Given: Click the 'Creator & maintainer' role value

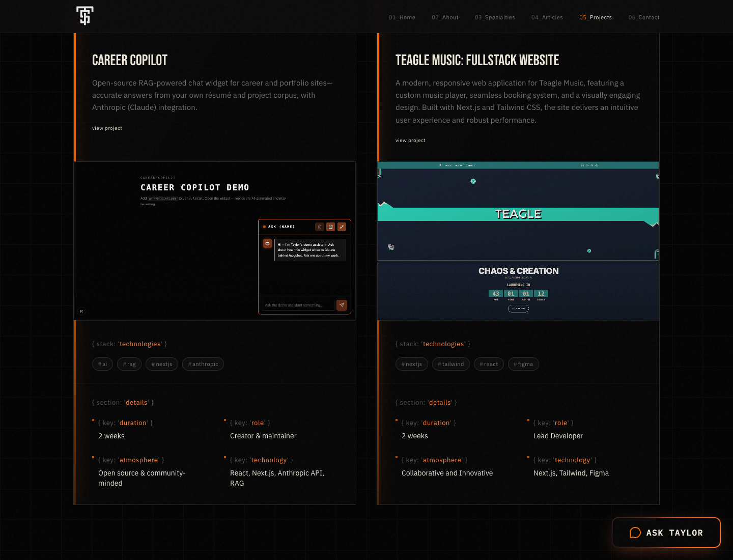Looking at the screenshot, I should pos(263,436).
